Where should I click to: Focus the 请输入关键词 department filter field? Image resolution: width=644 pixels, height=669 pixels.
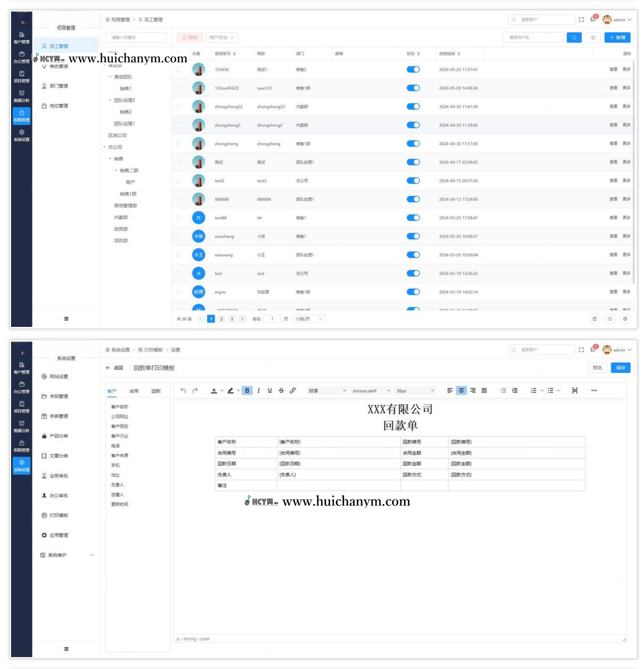pyautogui.click(x=136, y=37)
